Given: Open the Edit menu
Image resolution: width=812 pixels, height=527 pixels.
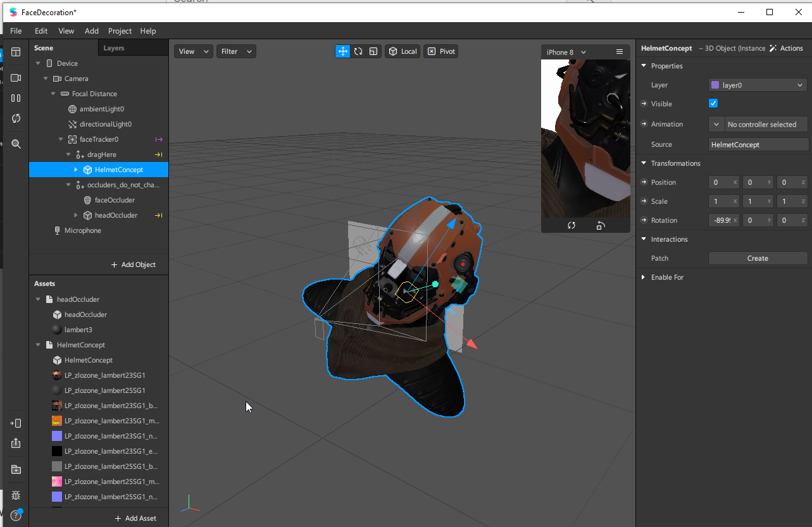Looking at the screenshot, I should click(41, 31).
